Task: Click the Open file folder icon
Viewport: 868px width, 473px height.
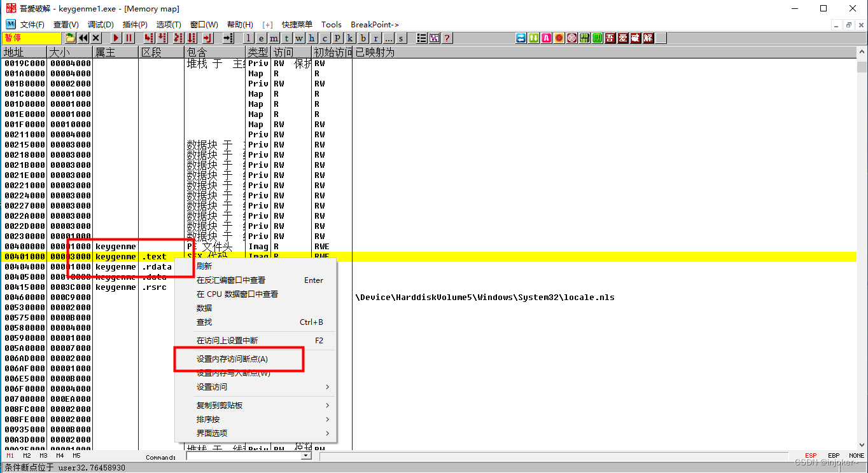Action: (x=70, y=38)
